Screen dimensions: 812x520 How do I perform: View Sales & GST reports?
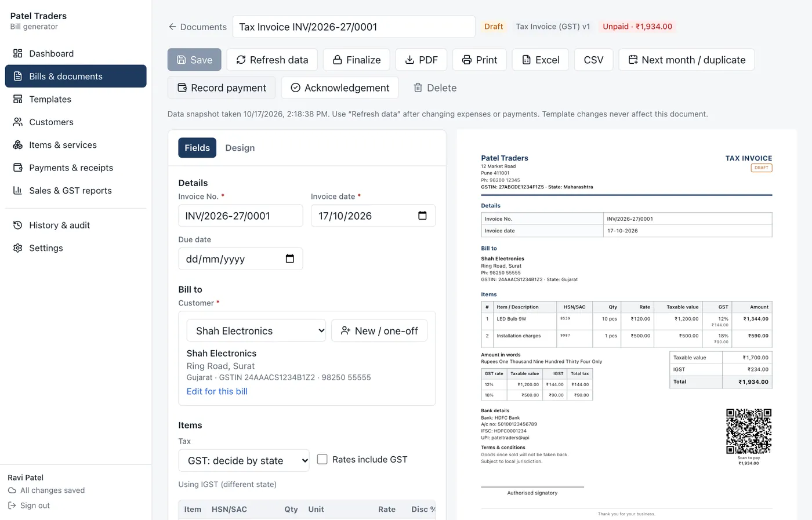click(x=75, y=190)
